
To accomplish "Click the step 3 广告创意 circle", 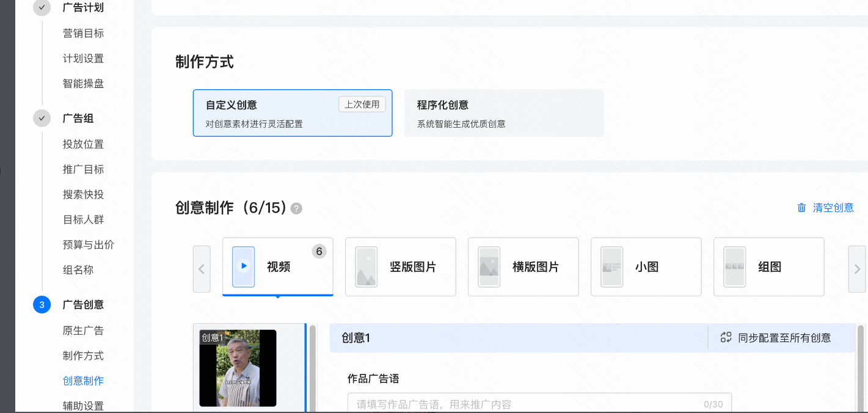I will (42, 304).
